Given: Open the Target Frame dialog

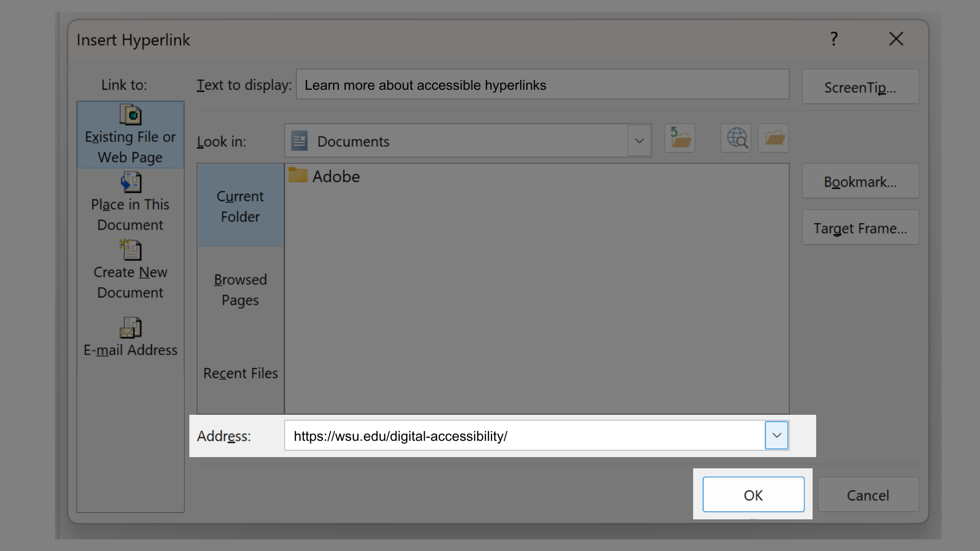Looking at the screenshot, I should click(x=860, y=228).
